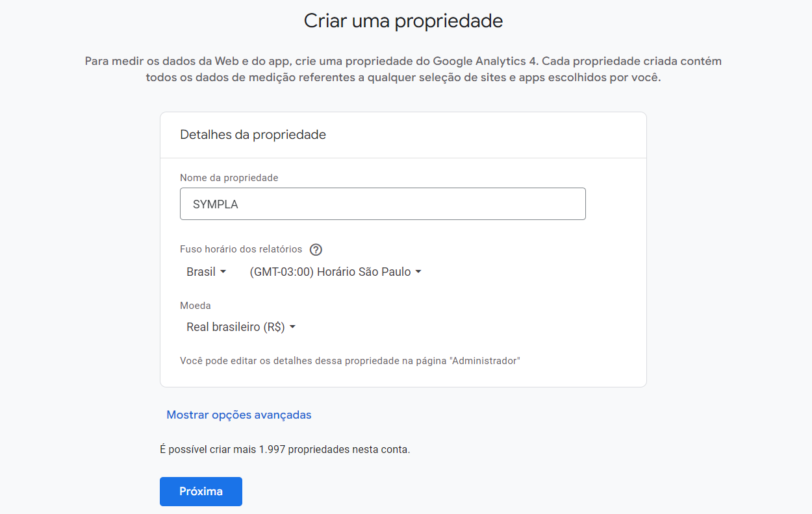Click the Google Analytics 4 description paragraph
812x514 pixels.
[403, 69]
